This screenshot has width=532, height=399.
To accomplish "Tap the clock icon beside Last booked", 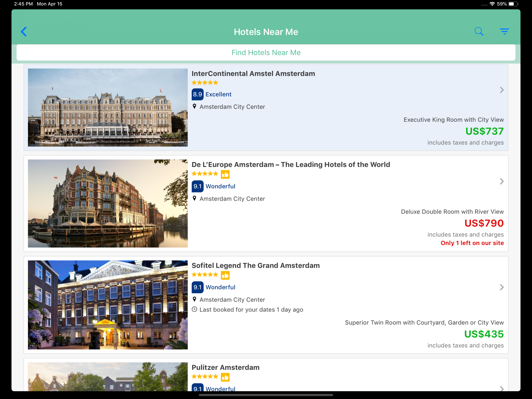I will tap(194, 309).
